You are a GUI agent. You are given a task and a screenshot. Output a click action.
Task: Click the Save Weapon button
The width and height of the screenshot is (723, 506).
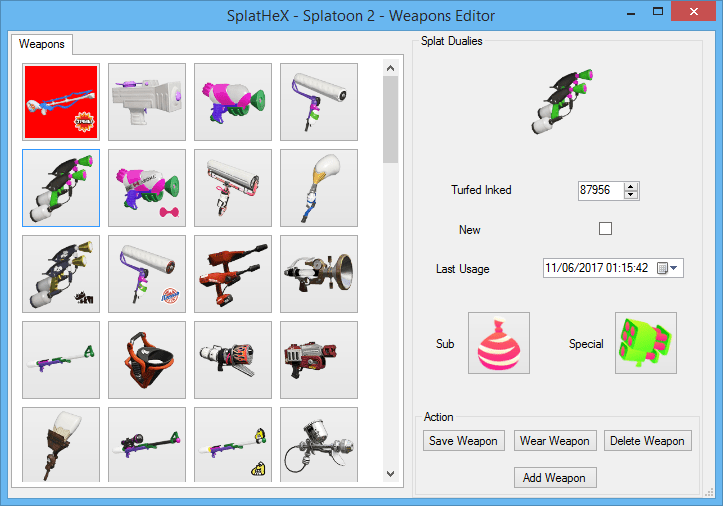click(463, 441)
